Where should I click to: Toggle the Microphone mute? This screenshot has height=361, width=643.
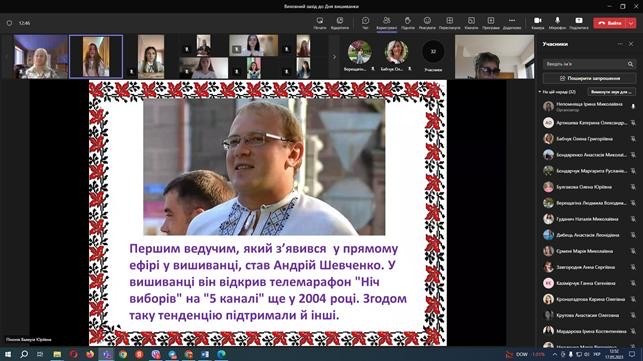pos(557,23)
